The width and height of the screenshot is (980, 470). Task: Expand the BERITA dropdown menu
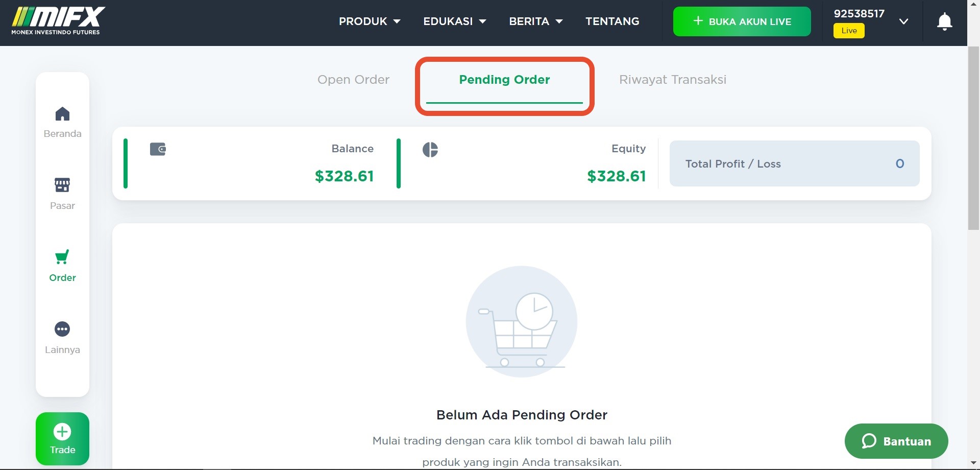point(535,21)
